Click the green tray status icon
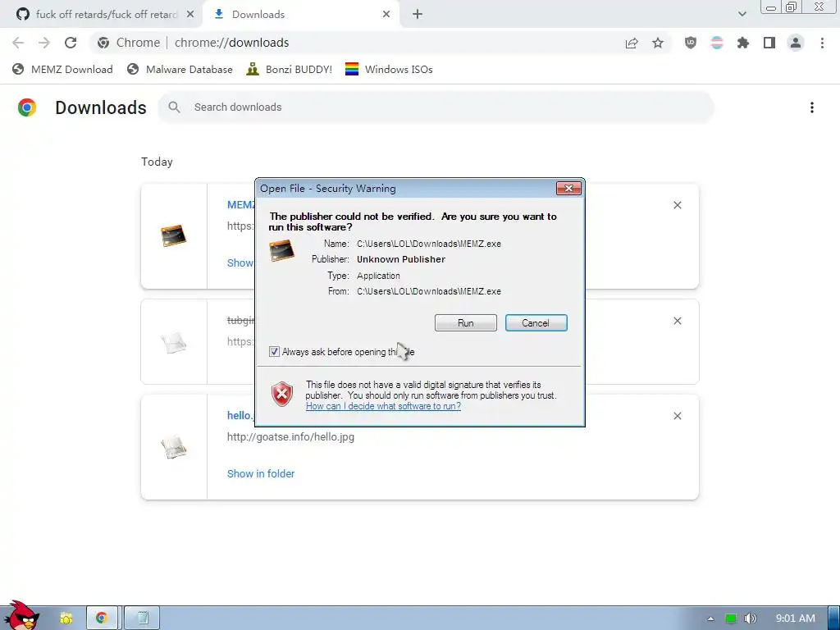The width and height of the screenshot is (840, 630). (731, 619)
